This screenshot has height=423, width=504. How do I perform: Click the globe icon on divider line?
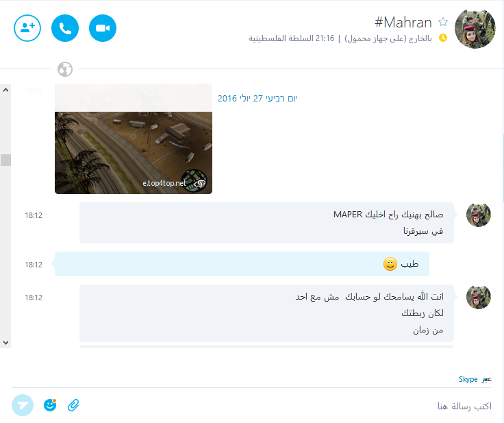point(65,69)
